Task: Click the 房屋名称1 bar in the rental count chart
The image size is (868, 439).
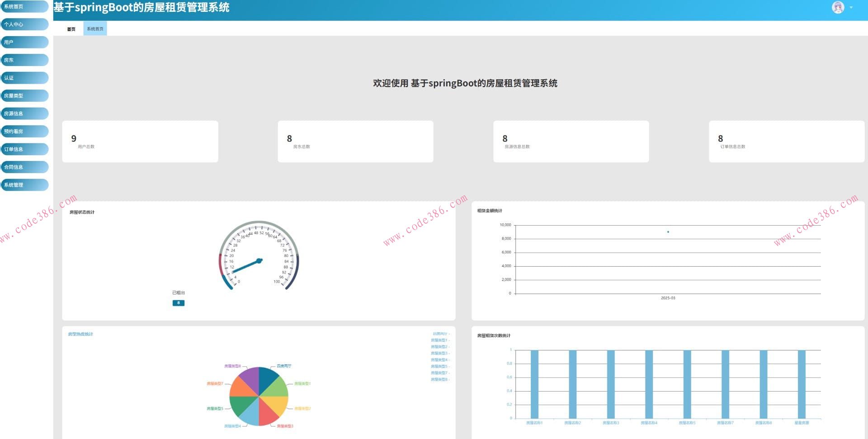Action: [534, 384]
